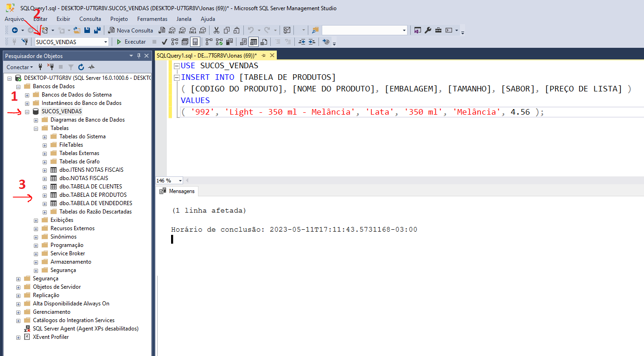The width and height of the screenshot is (644, 356).
Task: Click the DAX query icon
Action: tap(202, 30)
